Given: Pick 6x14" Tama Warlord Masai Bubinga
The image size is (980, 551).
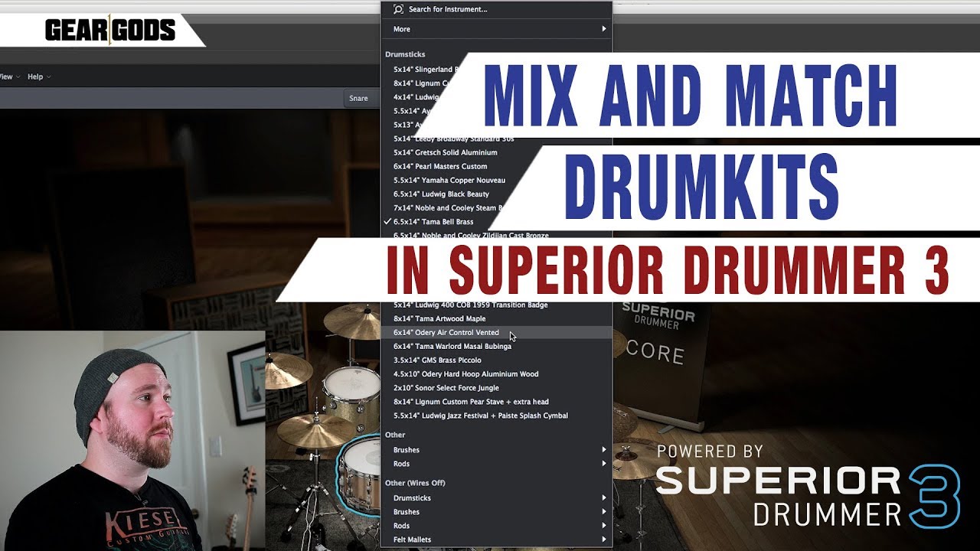Looking at the screenshot, I should (x=496, y=346).
